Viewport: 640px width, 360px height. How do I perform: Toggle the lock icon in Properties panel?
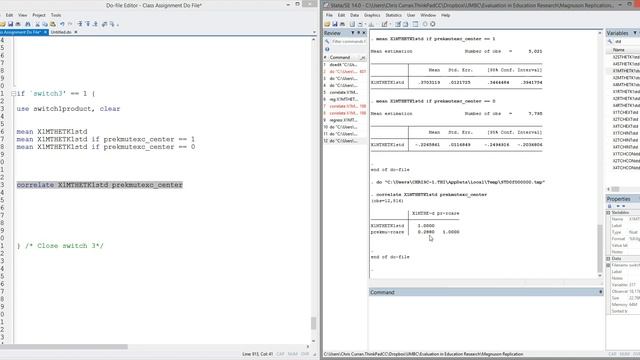tap(609, 206)
